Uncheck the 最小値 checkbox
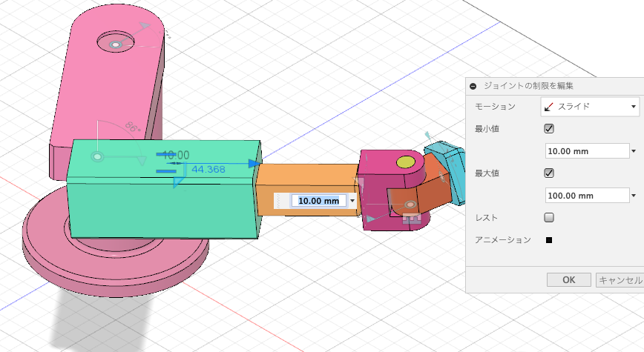 point(549,129)
